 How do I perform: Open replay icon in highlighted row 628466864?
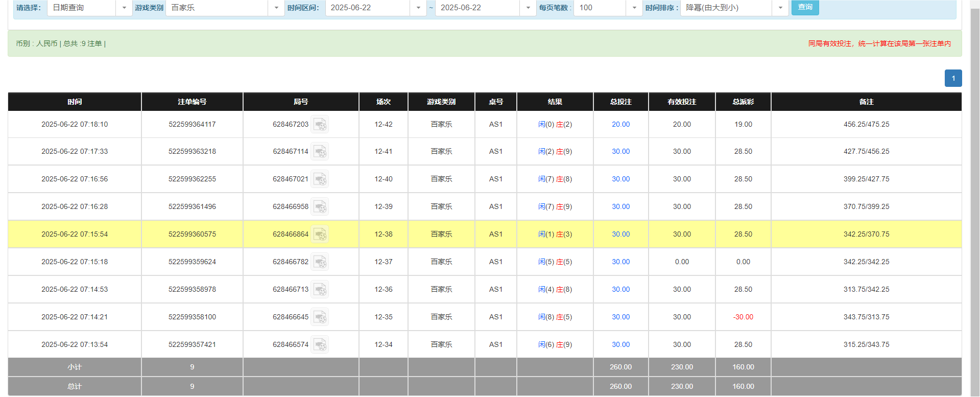[320, 235]
